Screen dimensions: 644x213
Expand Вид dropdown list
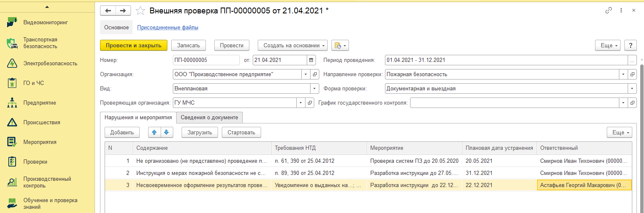(315, 89)
